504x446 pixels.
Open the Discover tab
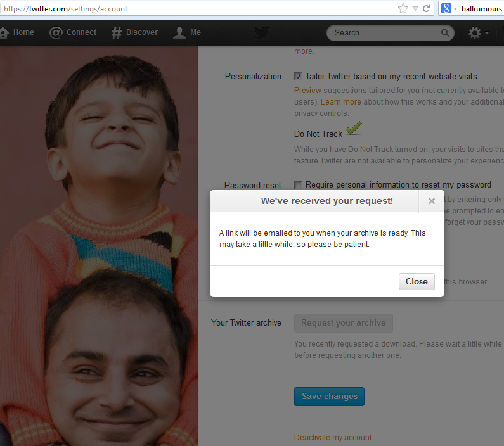(134, 32)
